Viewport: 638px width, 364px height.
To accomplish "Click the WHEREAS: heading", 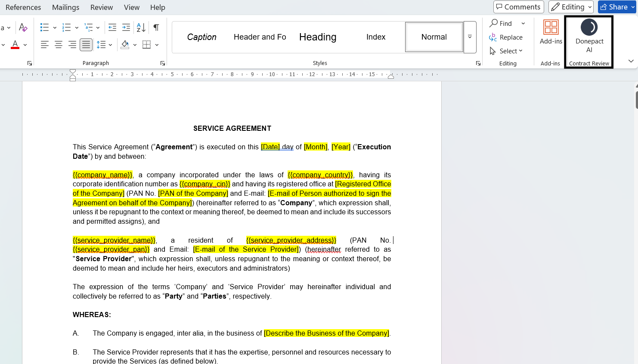I will pos(92,315).
